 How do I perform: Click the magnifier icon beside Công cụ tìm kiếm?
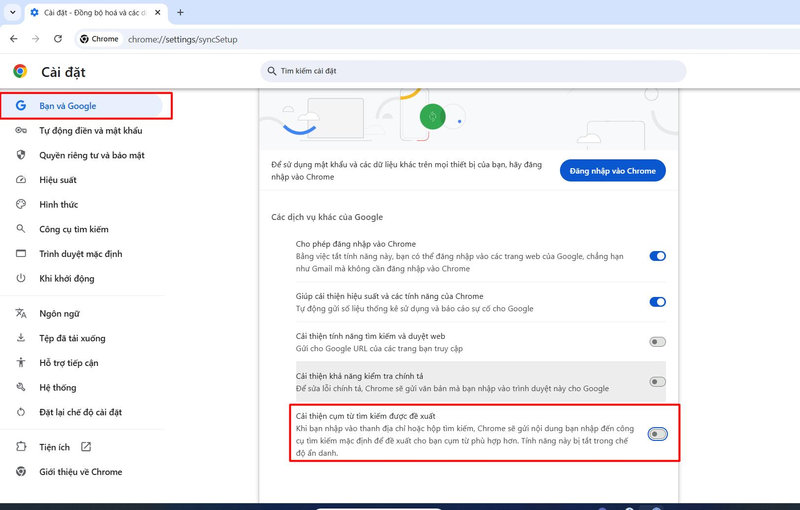tap(21, 228)
